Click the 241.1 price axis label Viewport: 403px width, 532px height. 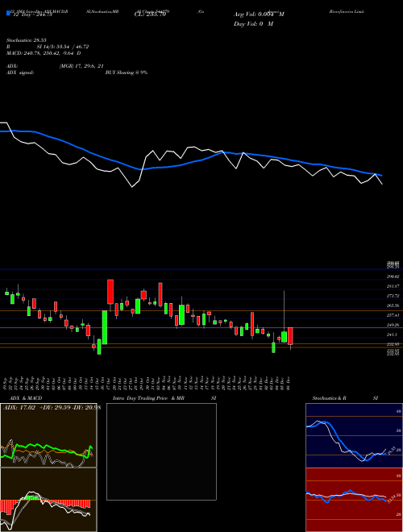[392, 335]
